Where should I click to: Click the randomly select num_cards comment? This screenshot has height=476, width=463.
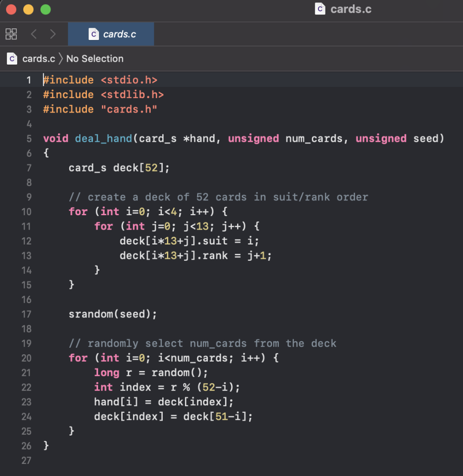click(x=203, y=344)
